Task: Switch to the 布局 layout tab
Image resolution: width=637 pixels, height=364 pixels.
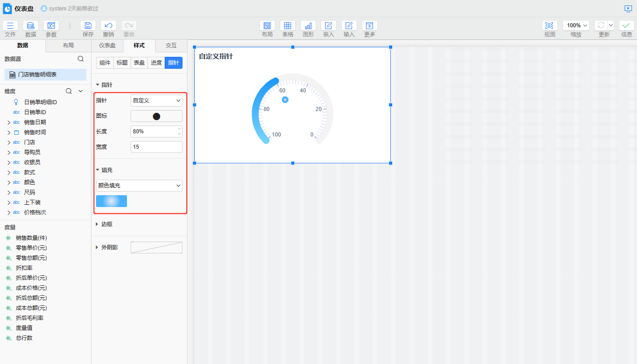Action: point(68,45)
